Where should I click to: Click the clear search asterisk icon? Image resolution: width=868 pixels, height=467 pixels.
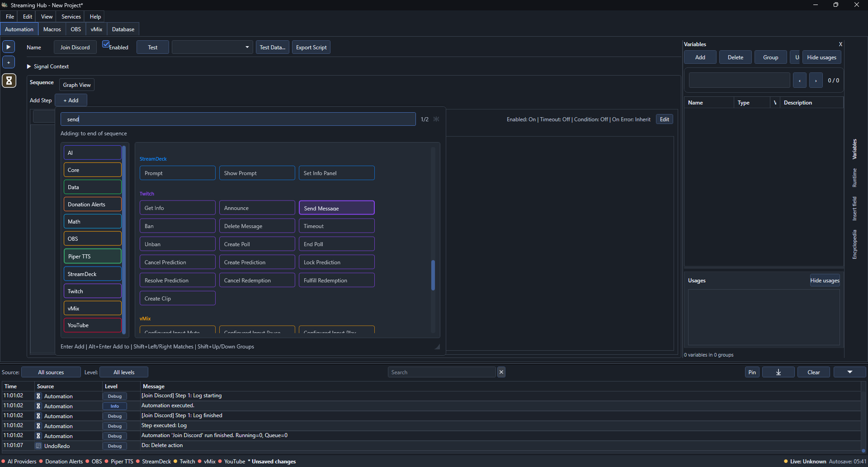pos(436,119)
